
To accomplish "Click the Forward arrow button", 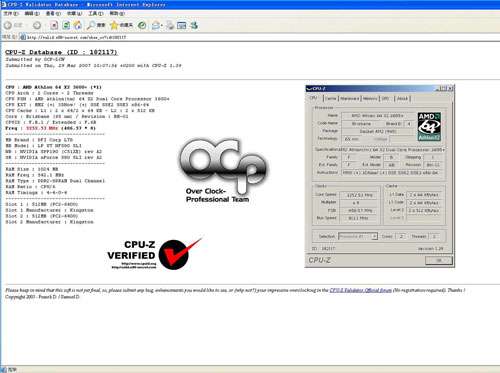I will (37, 25).
